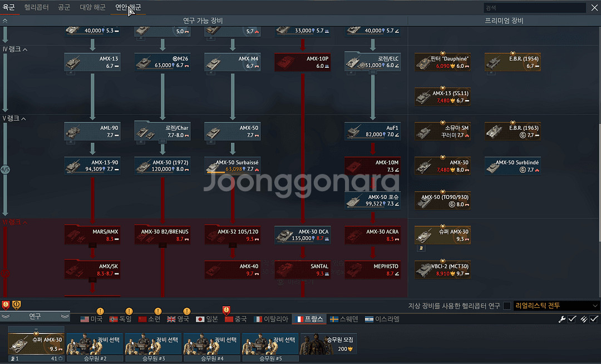Image resolution: width=601 pixels, height=364 pixels.
Task: Click the chevron right of 연구
Action: pos(65,317)
